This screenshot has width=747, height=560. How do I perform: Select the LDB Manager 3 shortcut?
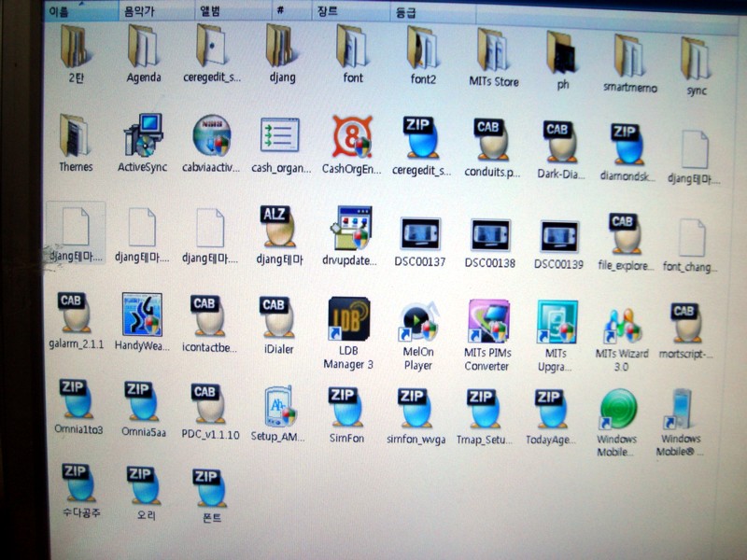[x=348, y=320]
